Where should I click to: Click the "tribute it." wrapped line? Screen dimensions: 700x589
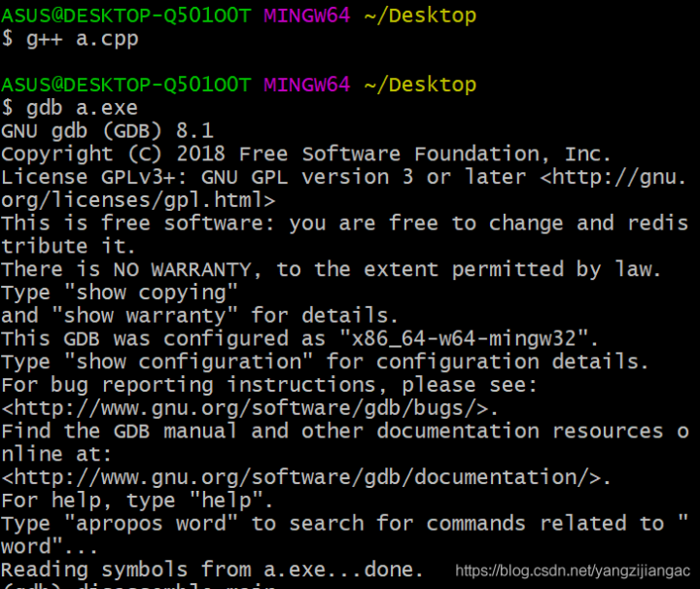(x=68, y=246)
